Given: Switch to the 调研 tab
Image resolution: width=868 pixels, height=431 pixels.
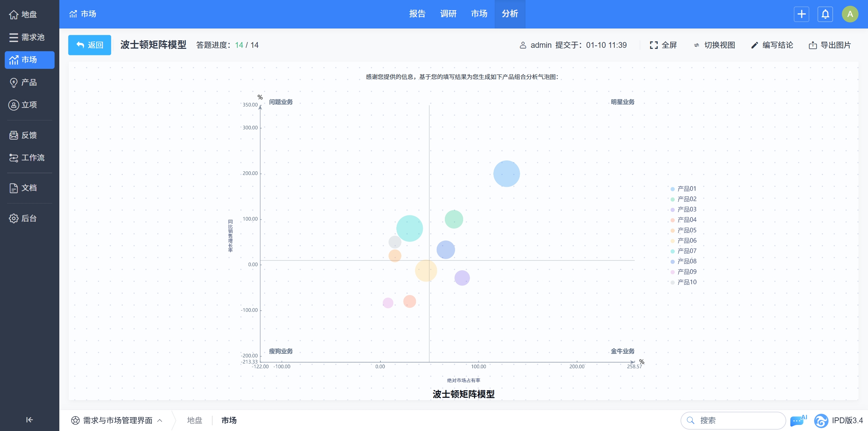Looking at the screenshot, I should (x=448, y=14).
